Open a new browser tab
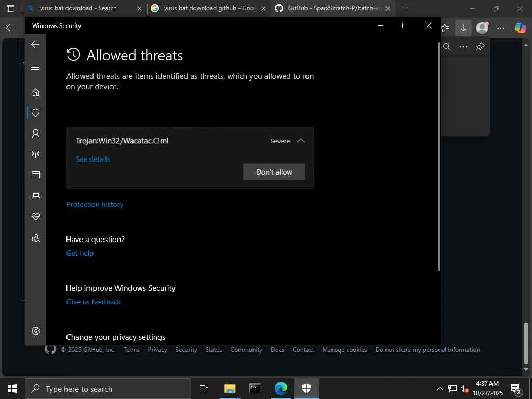 (x=405, y=8)
